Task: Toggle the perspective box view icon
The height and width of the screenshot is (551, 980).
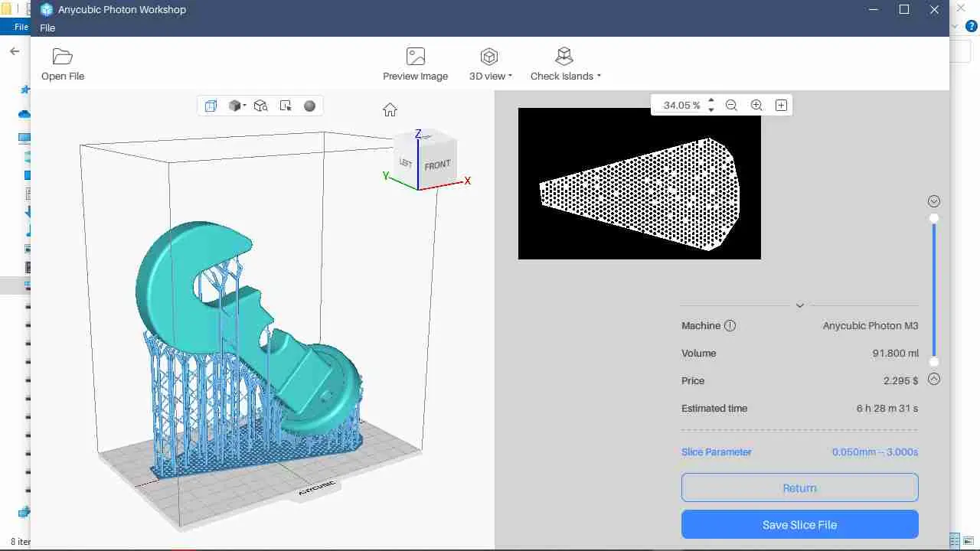Action: (x=211, y=106)
